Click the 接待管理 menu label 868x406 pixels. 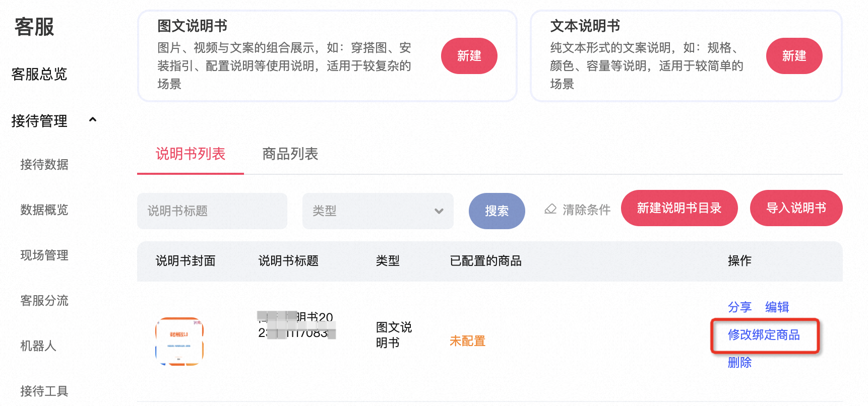click(x=39, y=121)
